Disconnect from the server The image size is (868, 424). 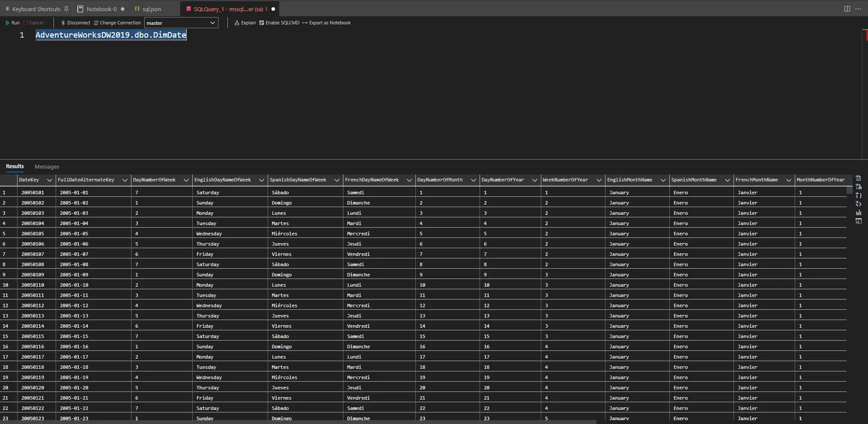(76, 23)
